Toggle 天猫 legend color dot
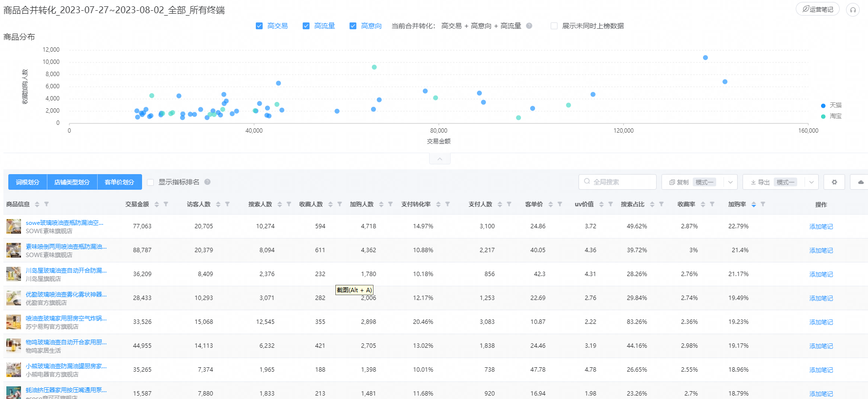868x399 pixels. tap(823, 105)
